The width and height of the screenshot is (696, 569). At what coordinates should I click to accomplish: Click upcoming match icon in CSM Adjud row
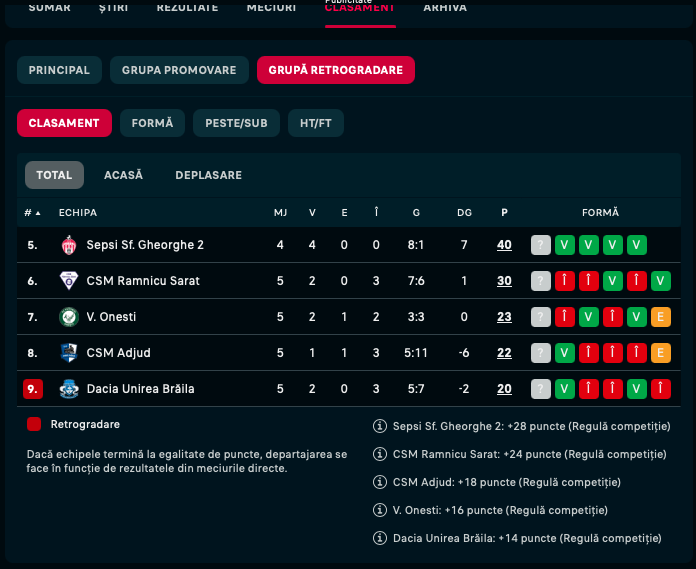click(x=541, y=353)
